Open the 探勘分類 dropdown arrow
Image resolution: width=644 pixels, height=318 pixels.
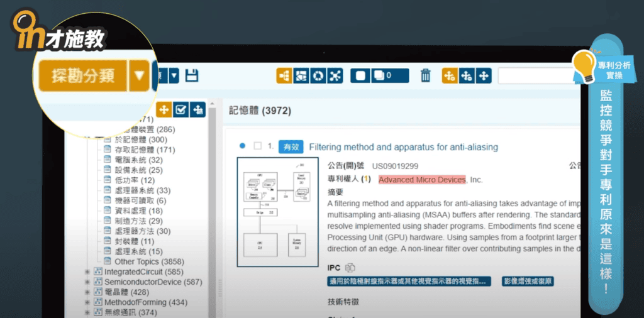click(139, 77)
